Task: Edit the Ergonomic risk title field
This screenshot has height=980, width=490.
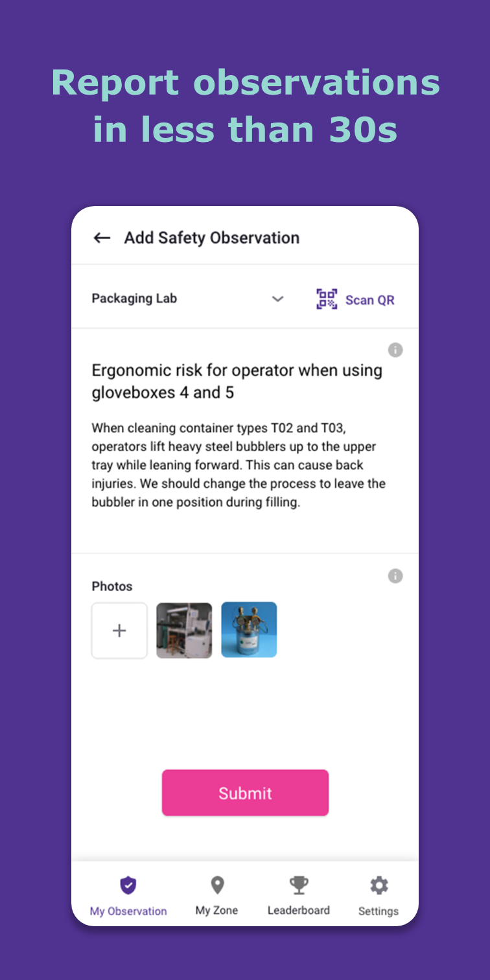Action: pyautogui.click(x=237, y=381)
